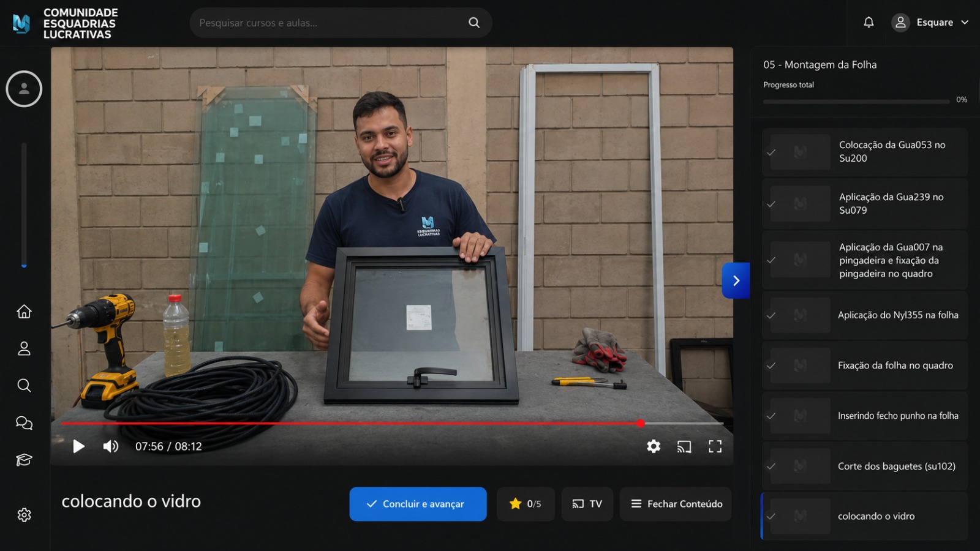Viewport: 980px width, 551px height.
Task: Open settings gear in the sidebar
Action: click(24, 515)
